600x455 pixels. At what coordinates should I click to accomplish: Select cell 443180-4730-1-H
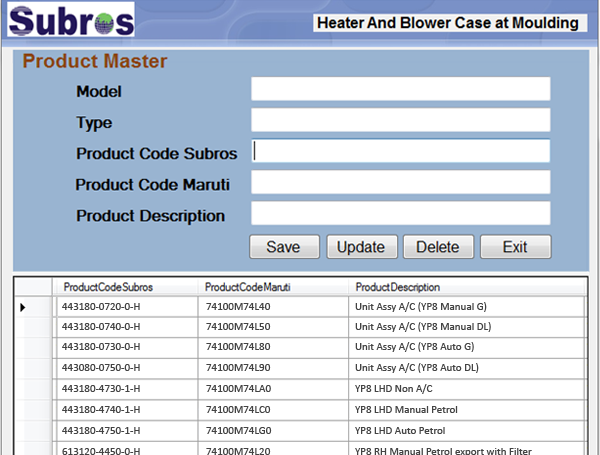point(127,389)
